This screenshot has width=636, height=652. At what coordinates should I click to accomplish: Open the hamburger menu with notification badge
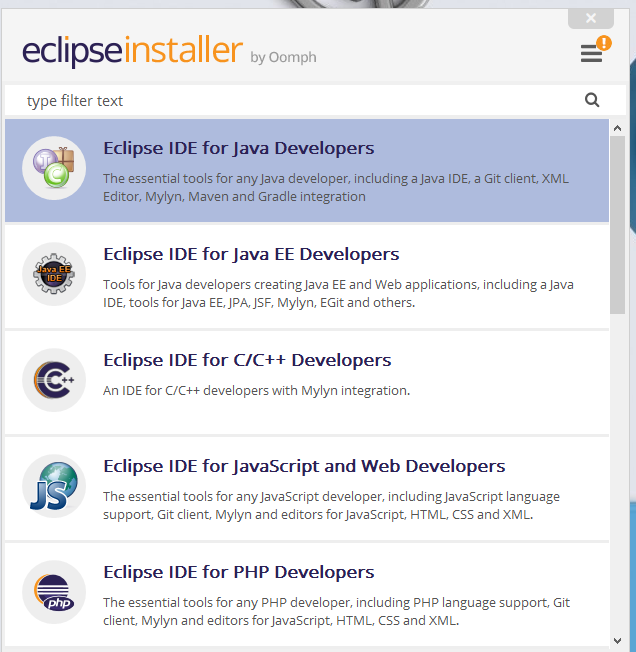click(x=595, y=50)
